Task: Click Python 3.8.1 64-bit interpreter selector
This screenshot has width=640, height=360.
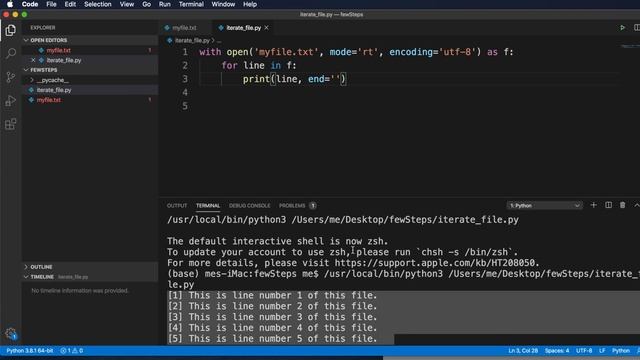Action: 29,351
